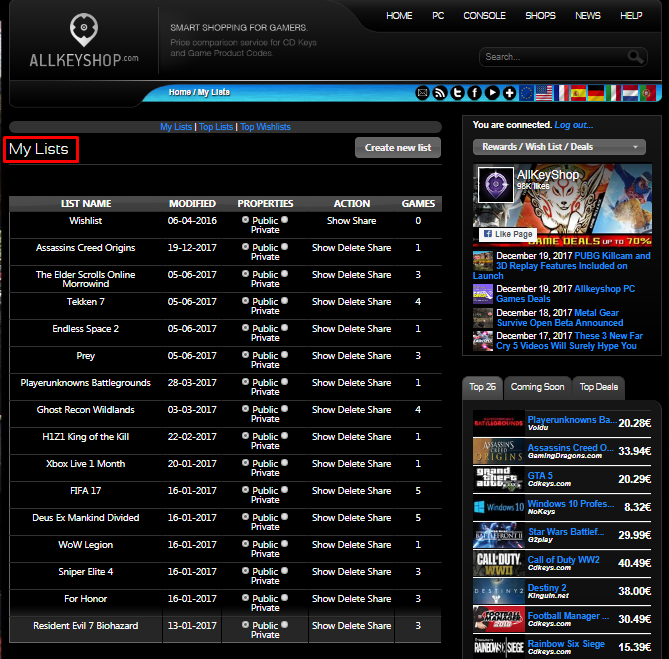Click the Create new list button
The height and width of the screenshot is (659, 669).
(397, 147)
